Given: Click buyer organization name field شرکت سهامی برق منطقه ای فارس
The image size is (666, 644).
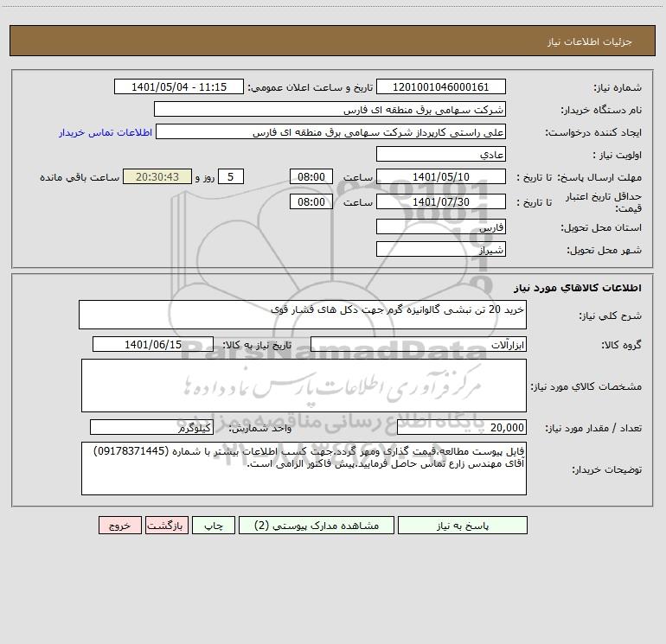Looking at the screenshot, I should pyautogui.click(x=330, y=109).
